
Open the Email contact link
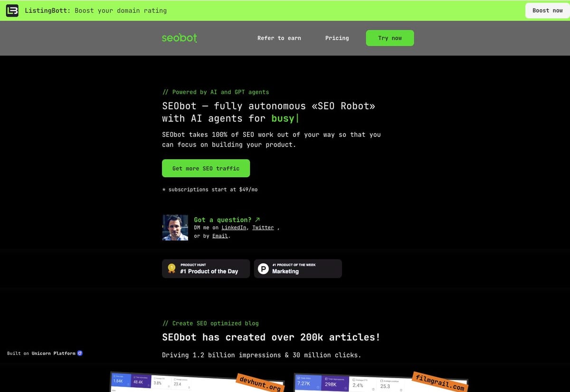pyautogui.click(x=220, y=236)
